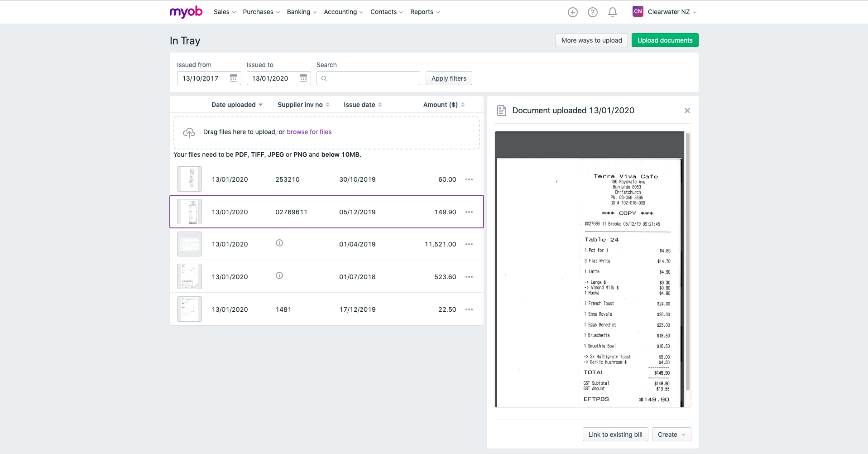Open the ellipsis actions menu on the 60.00 row
This screenshot has width=868, height=454.
pos(469,179)
